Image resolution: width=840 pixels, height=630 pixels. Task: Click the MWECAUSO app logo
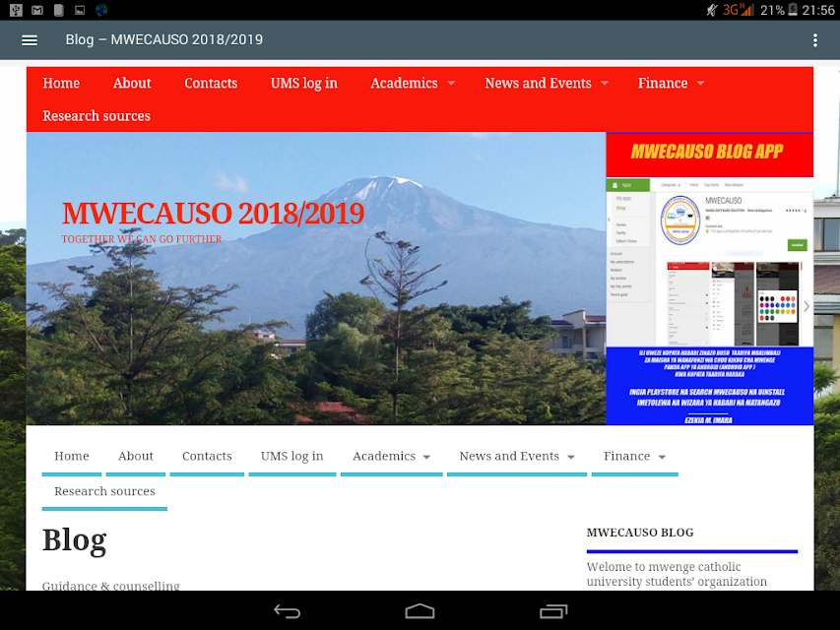[680, 220]
